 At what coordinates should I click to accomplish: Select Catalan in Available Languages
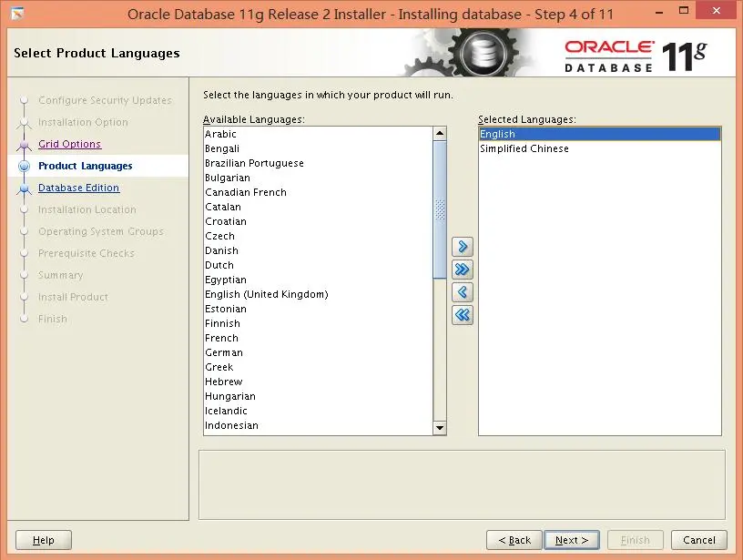(318, 207)
